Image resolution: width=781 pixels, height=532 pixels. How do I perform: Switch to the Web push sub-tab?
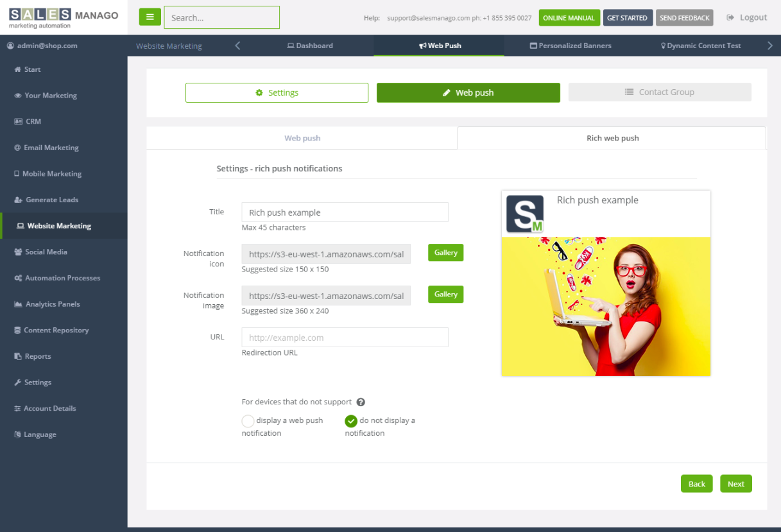tap(302, 138)
